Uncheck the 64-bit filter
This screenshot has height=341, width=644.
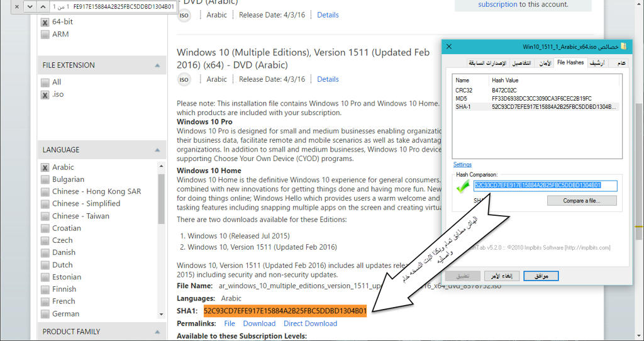45,22
